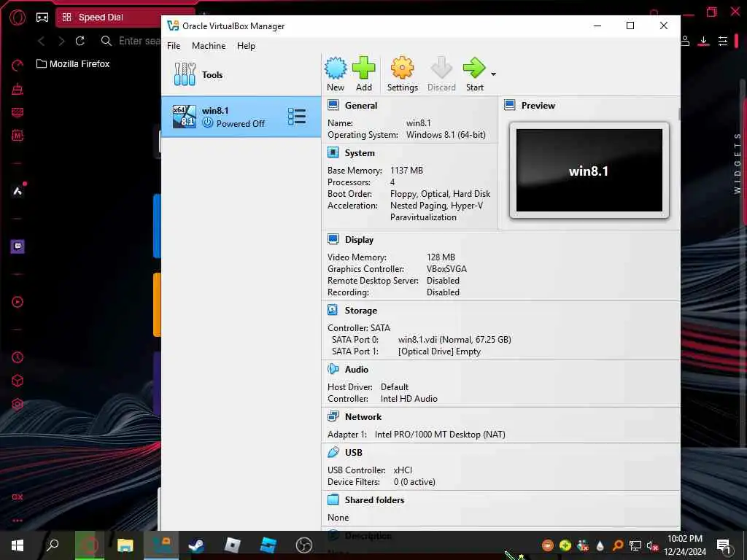Open File Explorer from the taskbar
The image size is (747, 560).
125,545
